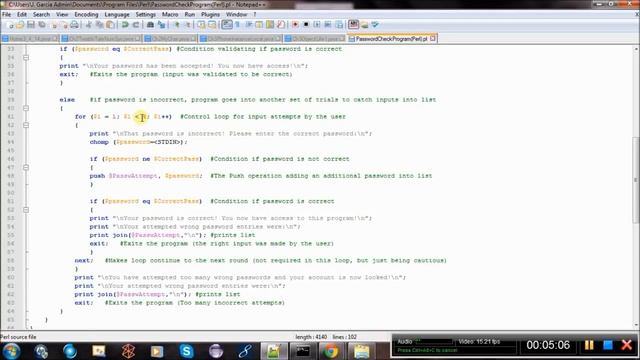Open the Language menu

(117, 14)
